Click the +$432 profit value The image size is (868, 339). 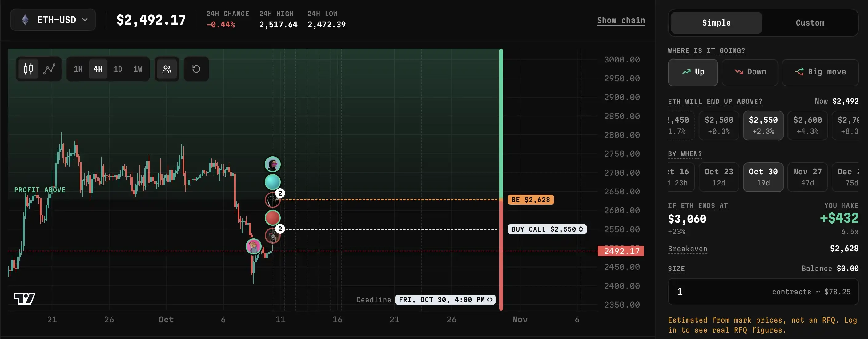[839, 218]
